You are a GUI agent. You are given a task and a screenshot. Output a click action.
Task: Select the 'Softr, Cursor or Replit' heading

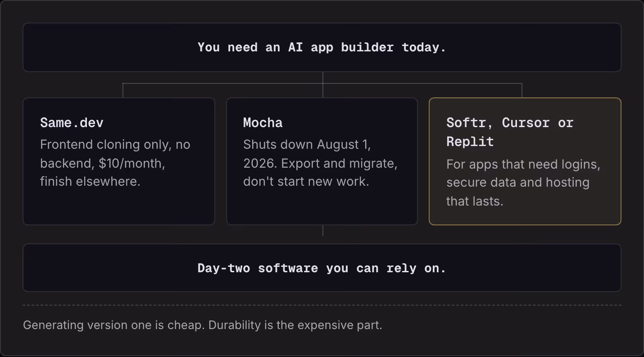510,132
